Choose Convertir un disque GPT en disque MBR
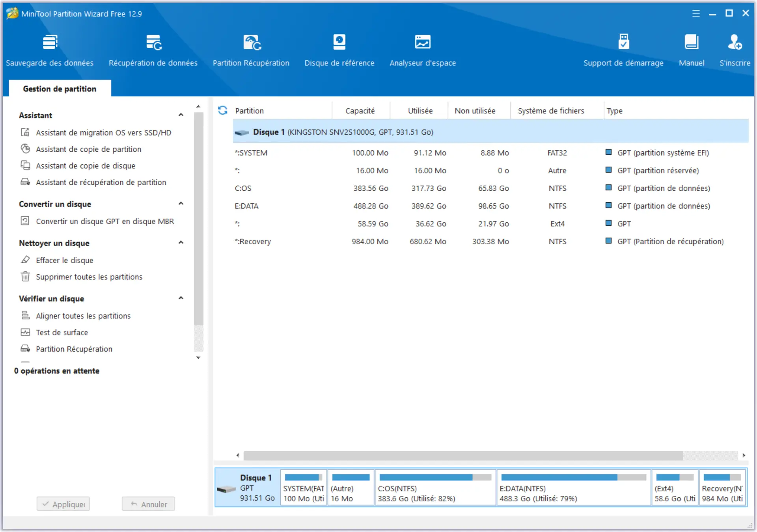Screen dimensions: 757x532 point(105,221)
